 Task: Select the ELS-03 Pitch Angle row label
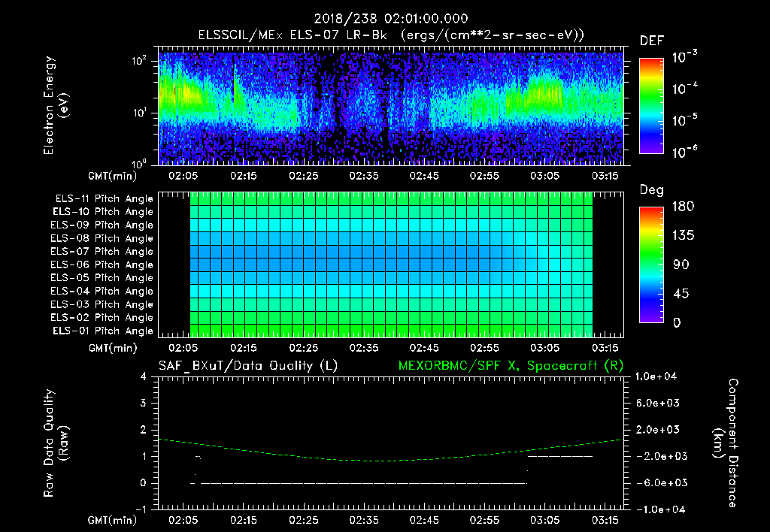102,304
